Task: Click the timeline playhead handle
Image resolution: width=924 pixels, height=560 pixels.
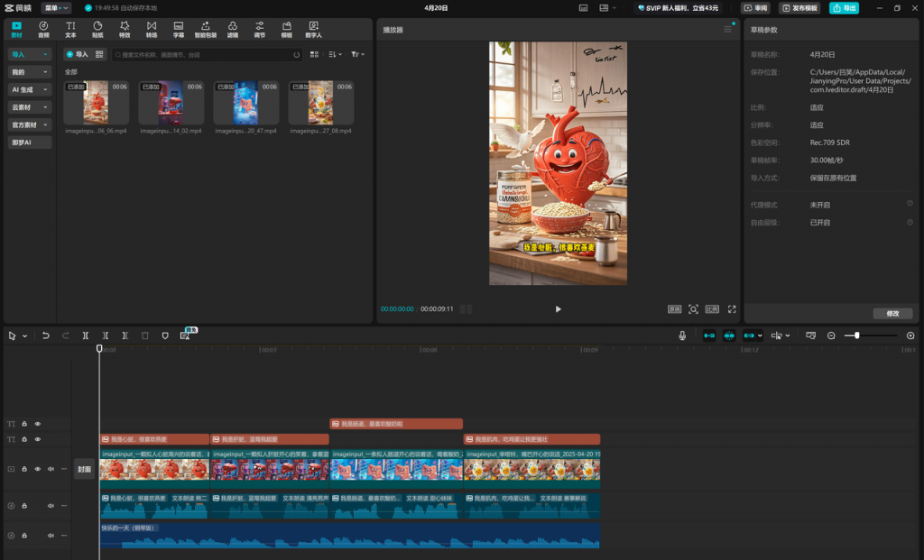Action: coord(99,349)
